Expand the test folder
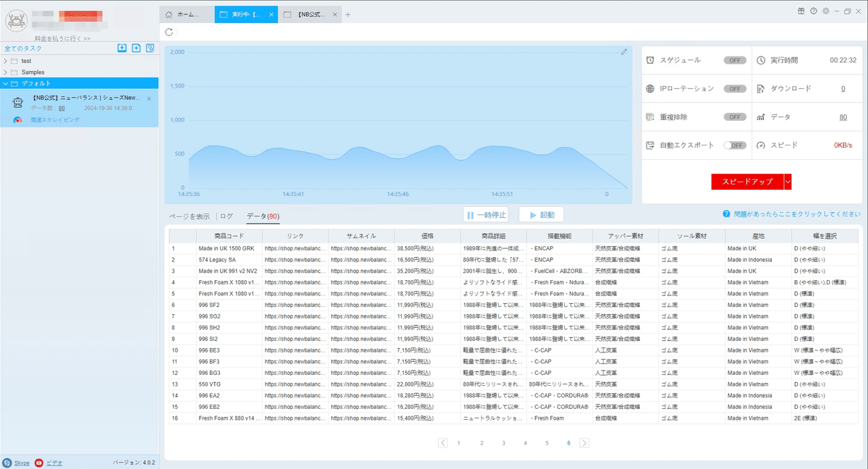Screen dimensions: 868x469 [6, 61]
